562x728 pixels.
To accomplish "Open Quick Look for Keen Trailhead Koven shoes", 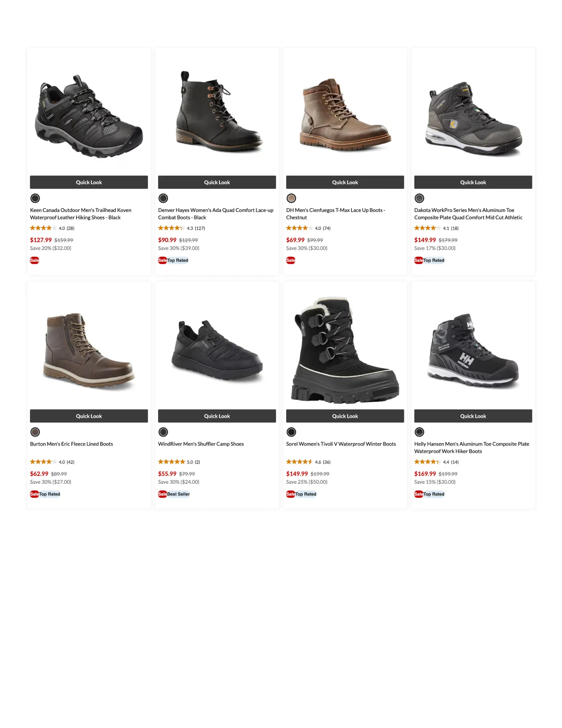I will (89, 182).
